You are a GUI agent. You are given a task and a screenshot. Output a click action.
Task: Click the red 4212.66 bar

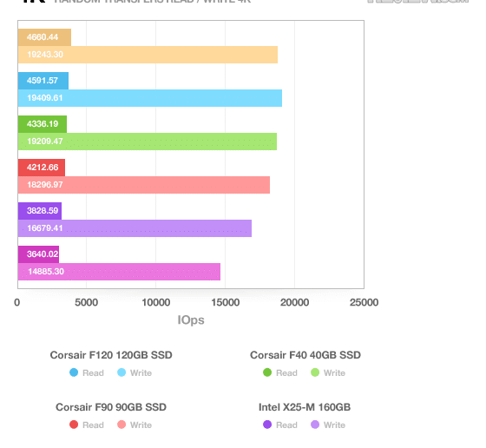(x=42, y=168)
